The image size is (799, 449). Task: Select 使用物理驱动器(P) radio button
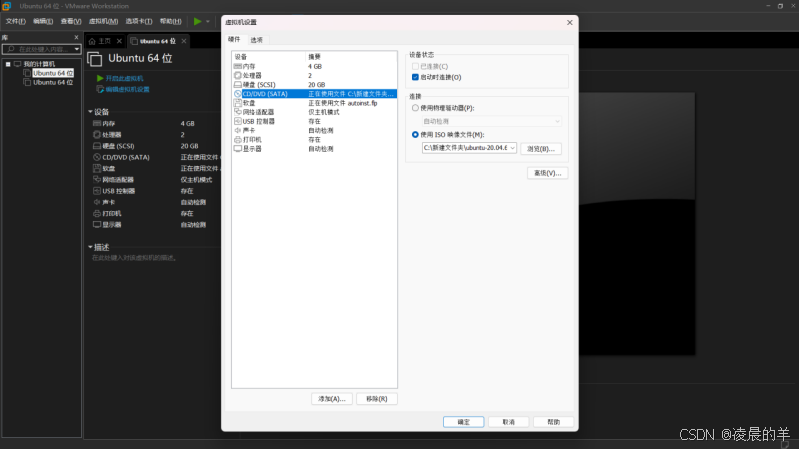coord(415,108)
